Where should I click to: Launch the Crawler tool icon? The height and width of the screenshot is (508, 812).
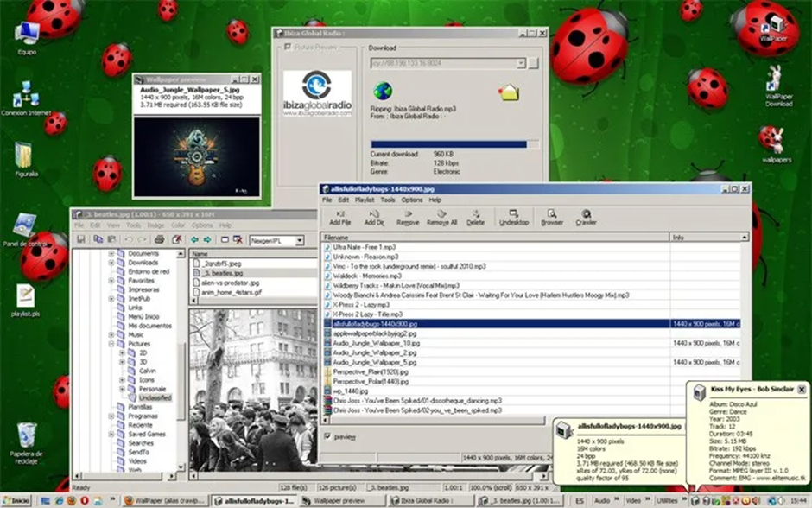click(586, 216)
